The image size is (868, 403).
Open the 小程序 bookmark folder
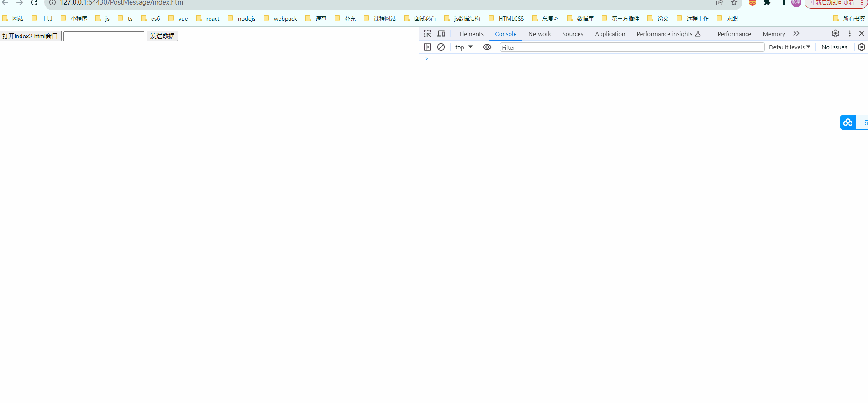74,19
